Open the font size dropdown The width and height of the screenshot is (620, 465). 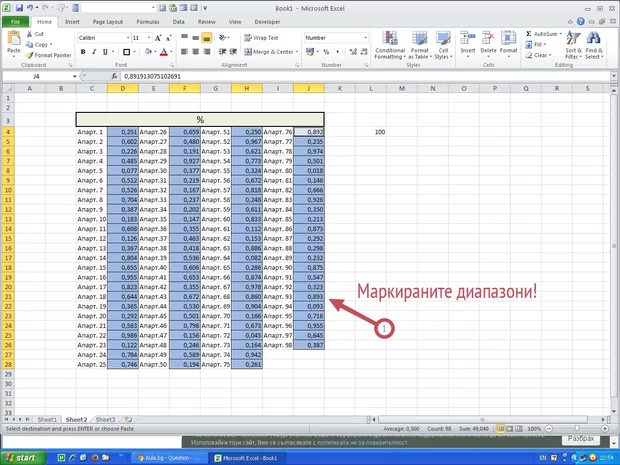point(149,38)
